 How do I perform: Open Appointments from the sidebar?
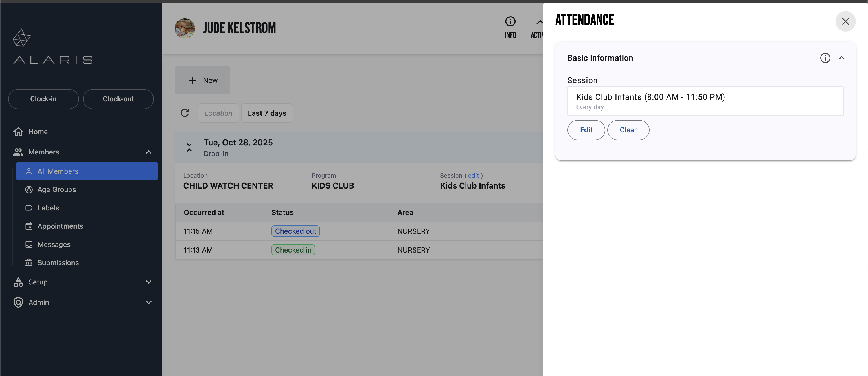[x=60, y=226]
